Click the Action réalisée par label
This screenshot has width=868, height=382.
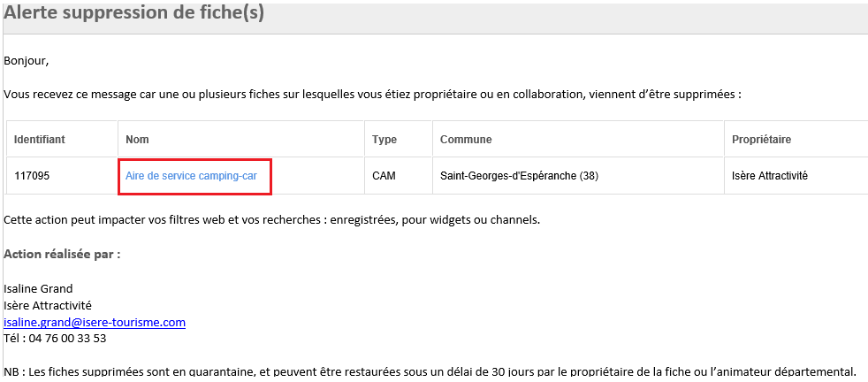pyautogui.click(x=62, y=255)
